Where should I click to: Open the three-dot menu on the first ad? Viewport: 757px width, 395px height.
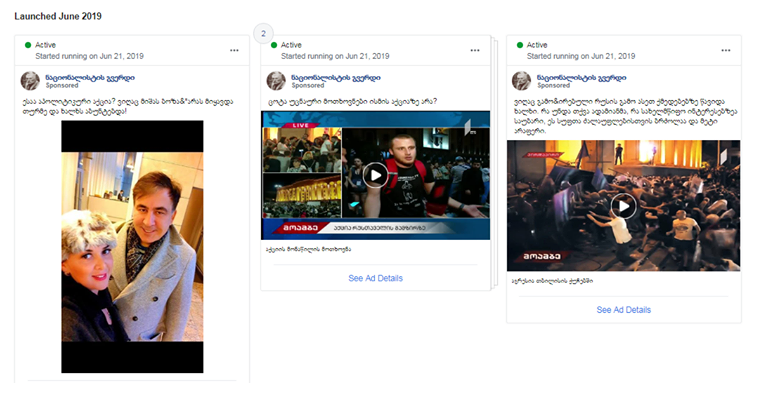[x=234, y=50]
